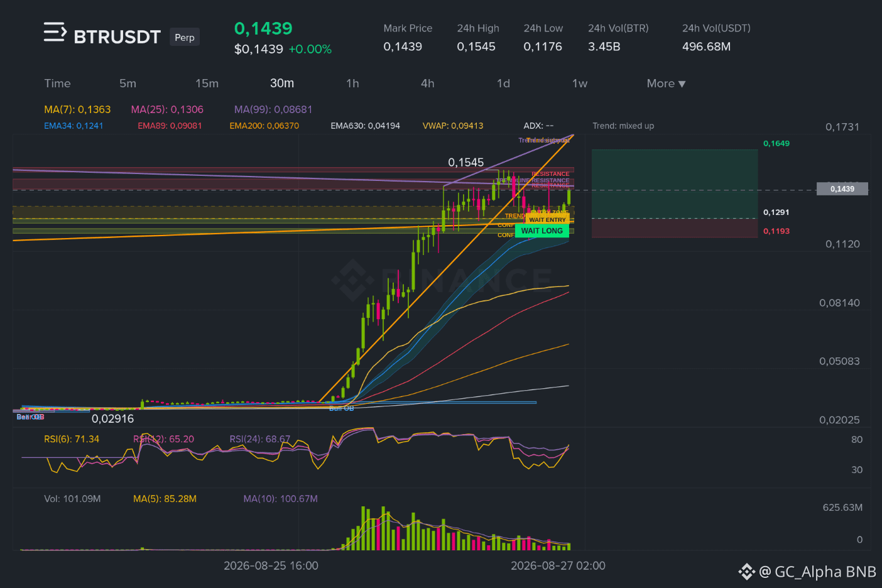Click the Trend: mixed up label
Viewport: 882px width, 588px height.
tap(623, 126)
